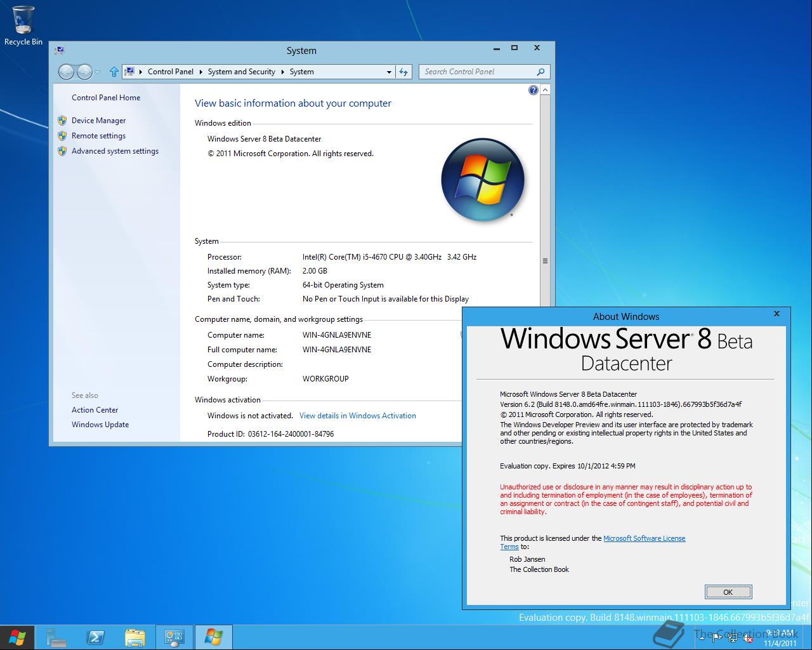Open Action Center link
The image size is (812, 650).
[95, 410]
